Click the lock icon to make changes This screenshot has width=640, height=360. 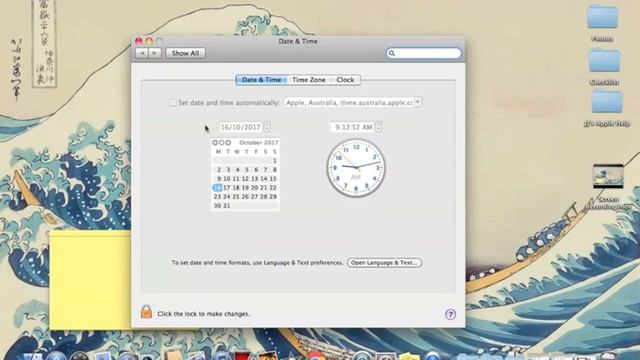point(146,312)
